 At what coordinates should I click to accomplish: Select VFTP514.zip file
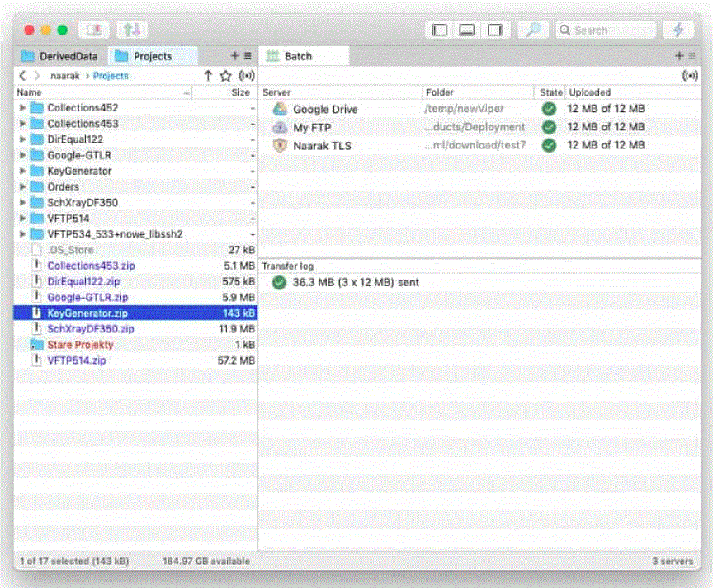point(135,360)
